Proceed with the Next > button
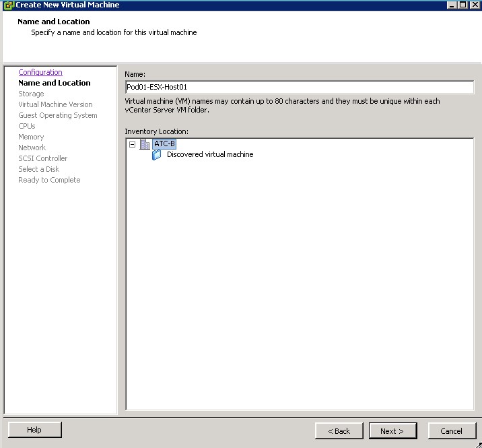The width and height of the screenshot is (482, 448). pos(392,431)
